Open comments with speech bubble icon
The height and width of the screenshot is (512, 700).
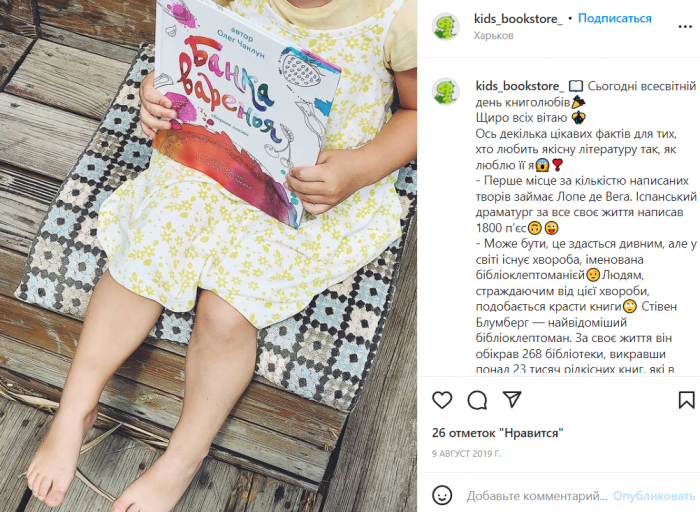point(477,400)
